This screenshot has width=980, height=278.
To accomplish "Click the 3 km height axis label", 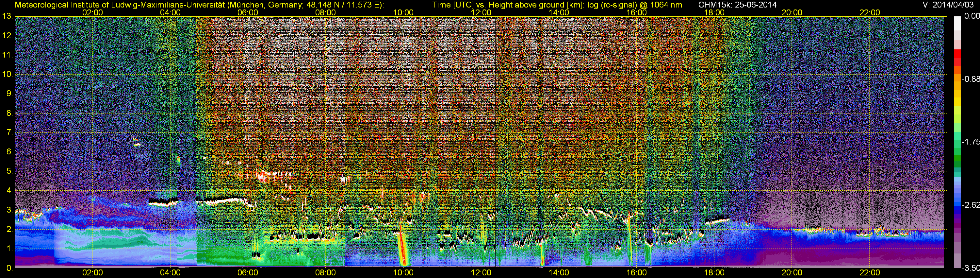I will click(9, 210).
